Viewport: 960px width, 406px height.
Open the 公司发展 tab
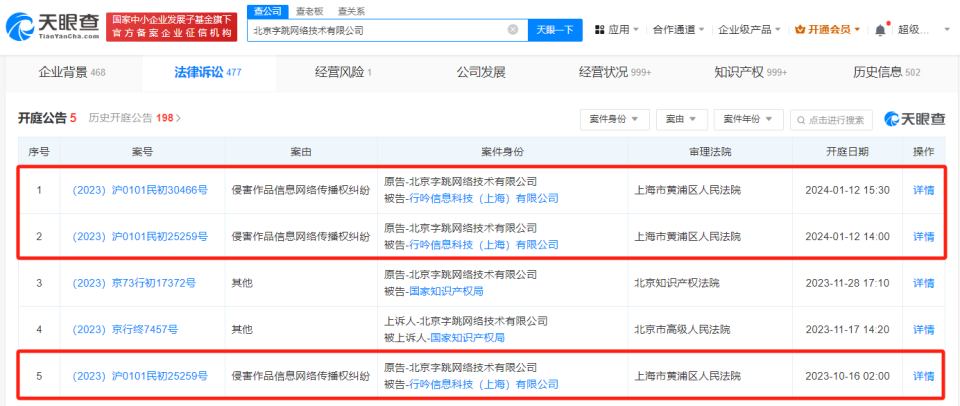click(x=481, y=72)
